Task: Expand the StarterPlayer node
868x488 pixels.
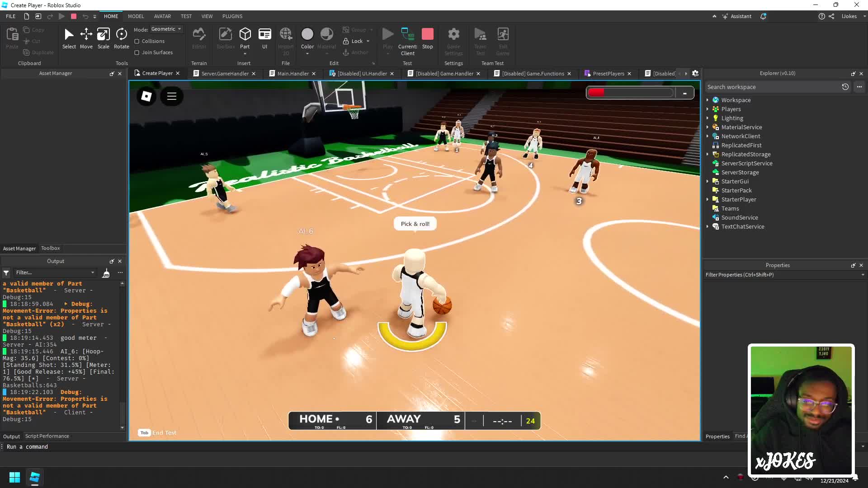Action: (x=708, y=199)
